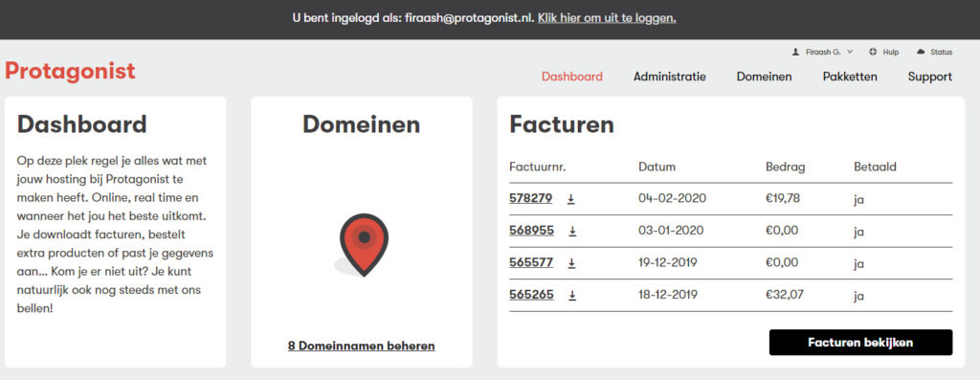Open the 8 Domeinnamen beheren link
The width and height of the screenshot is (980, 380).
point(361,346)
